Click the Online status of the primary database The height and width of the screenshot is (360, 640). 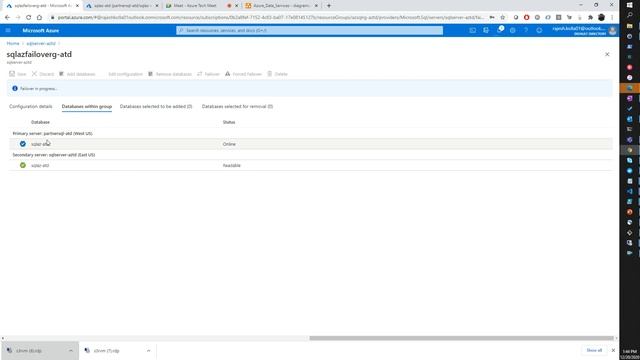coord(229,144)
